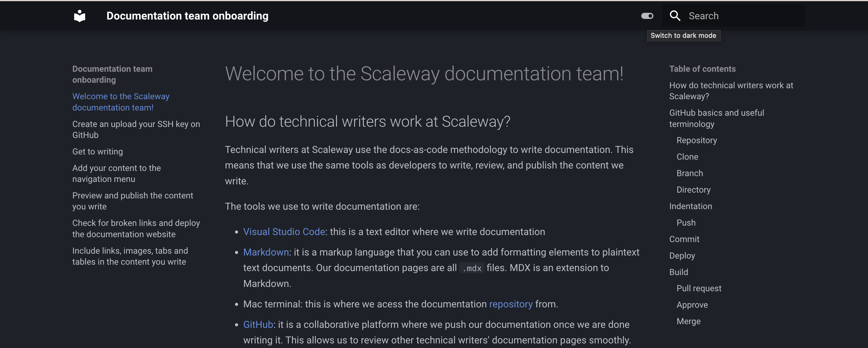Screen dimensions: 868x348
Task: Toggle the dark mode switch
Action: [x=647, y=16]
